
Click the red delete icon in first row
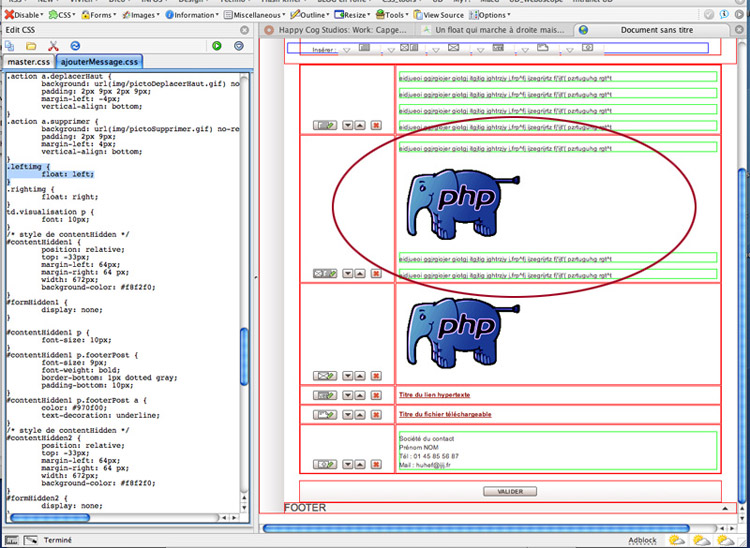(x=376, y=125)
